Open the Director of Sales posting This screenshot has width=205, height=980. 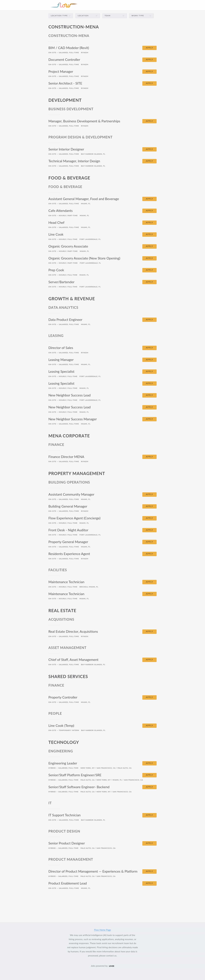[61, 348]
